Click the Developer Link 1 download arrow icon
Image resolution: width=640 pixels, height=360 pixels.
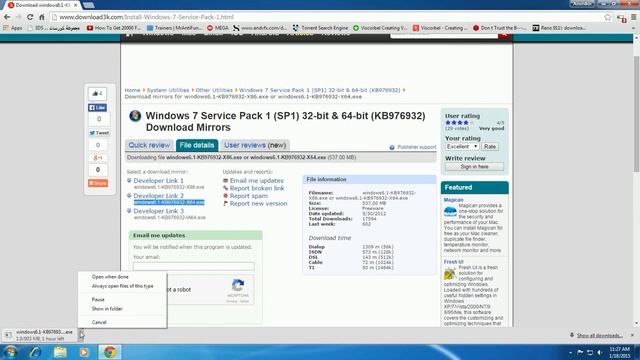coord(129,180)
